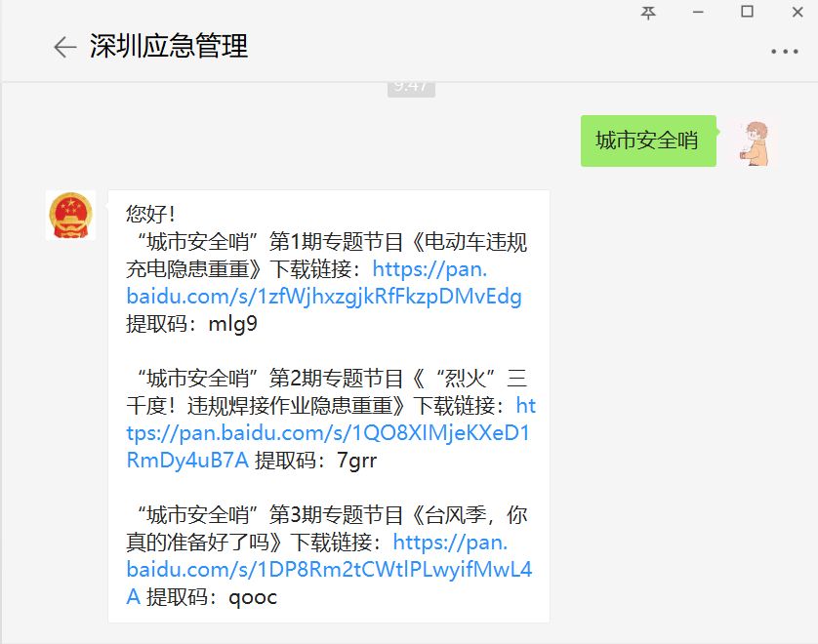Open the 1QO8XIMjeKXeD1 Baidu pan link
Image resolution: width=818 pixels, height=644 pixels.
click(x=328, y=433)
